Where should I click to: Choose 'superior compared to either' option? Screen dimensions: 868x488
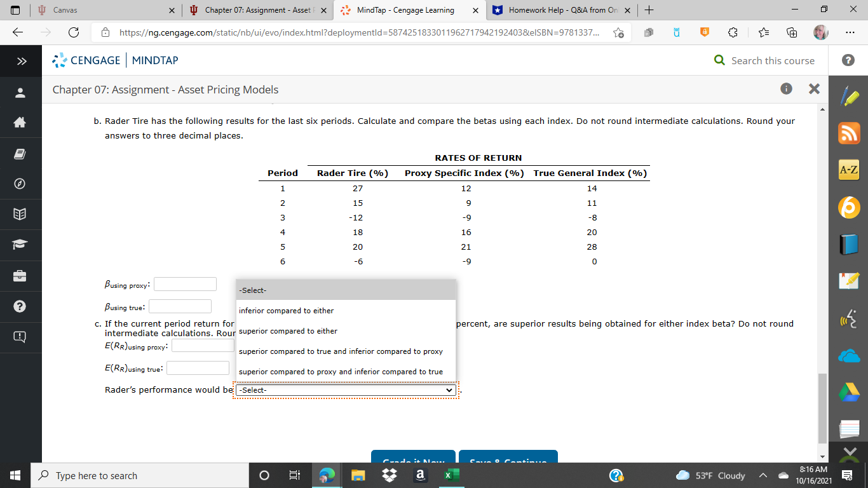point(346,331)
